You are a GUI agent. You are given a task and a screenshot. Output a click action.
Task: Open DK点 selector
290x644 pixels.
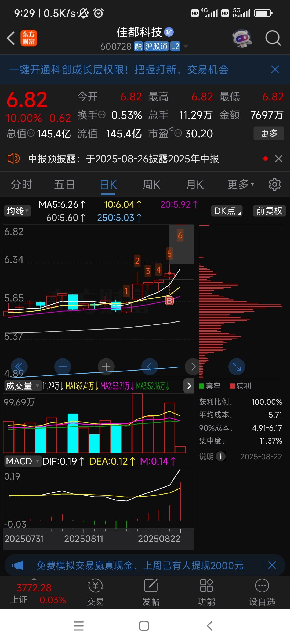click(x=227, y=211)
